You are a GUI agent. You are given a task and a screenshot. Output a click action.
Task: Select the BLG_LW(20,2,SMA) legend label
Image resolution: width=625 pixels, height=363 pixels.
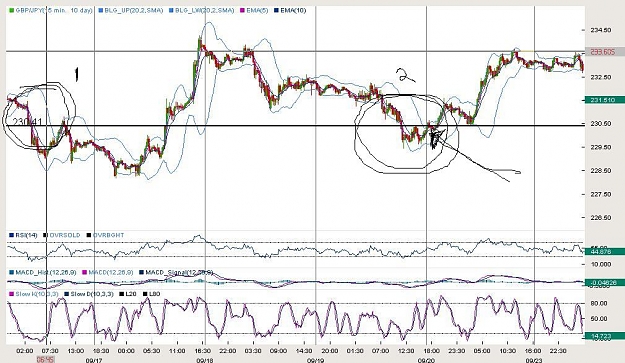click(x=205, y=10)
